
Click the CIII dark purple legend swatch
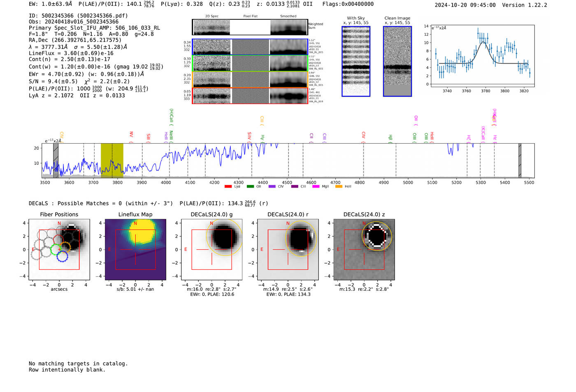(295, 186)
